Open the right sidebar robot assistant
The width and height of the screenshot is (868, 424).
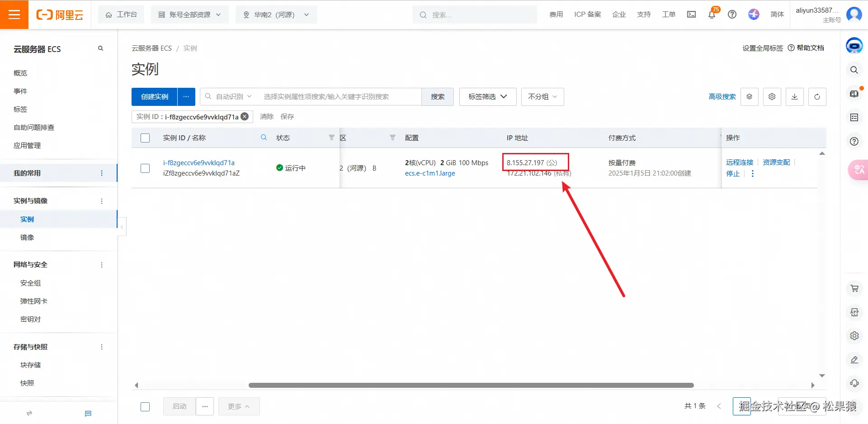[x=854, y=46]
